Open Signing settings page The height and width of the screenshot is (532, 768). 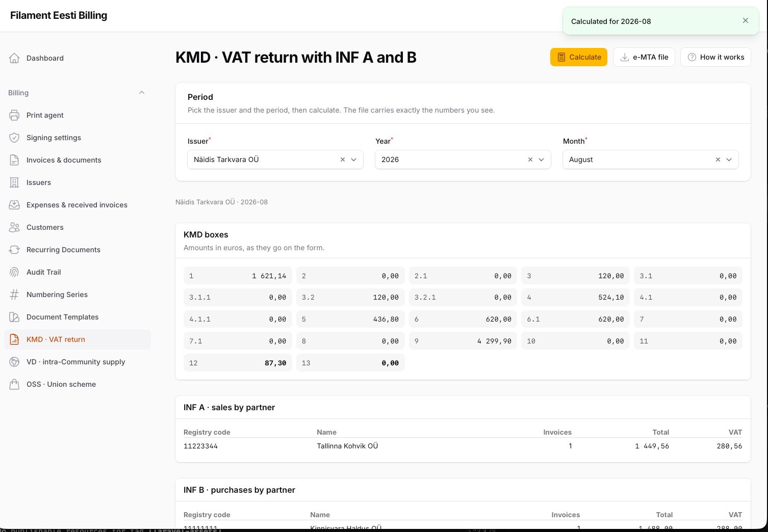(x=78, y=138)
